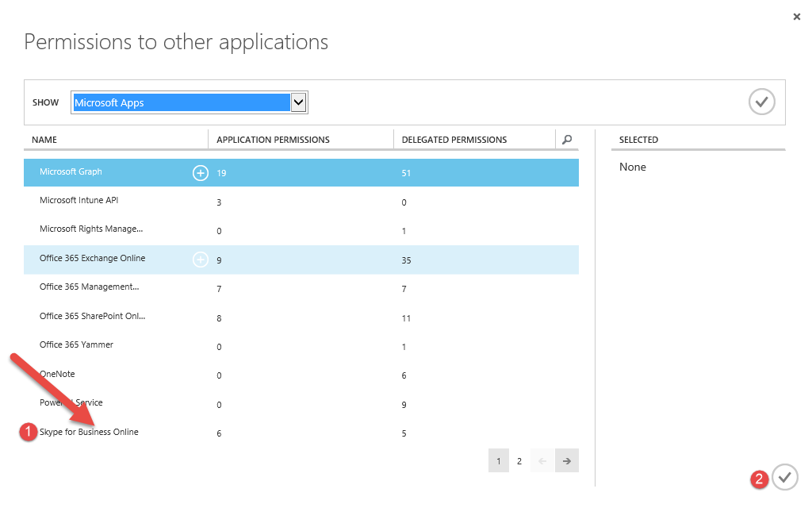
Task: Click application count 6 for Skype
Action: point(219,433)
